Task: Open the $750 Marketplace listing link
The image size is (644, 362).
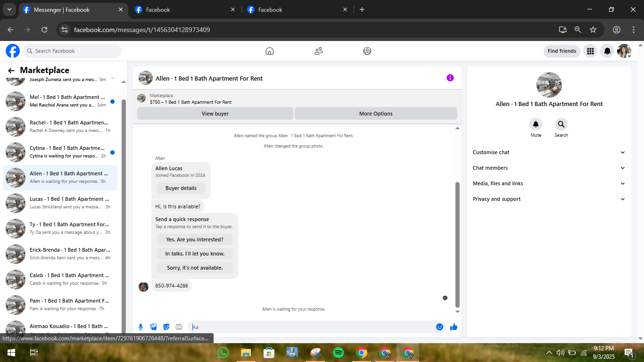Action: pos(190,102)
